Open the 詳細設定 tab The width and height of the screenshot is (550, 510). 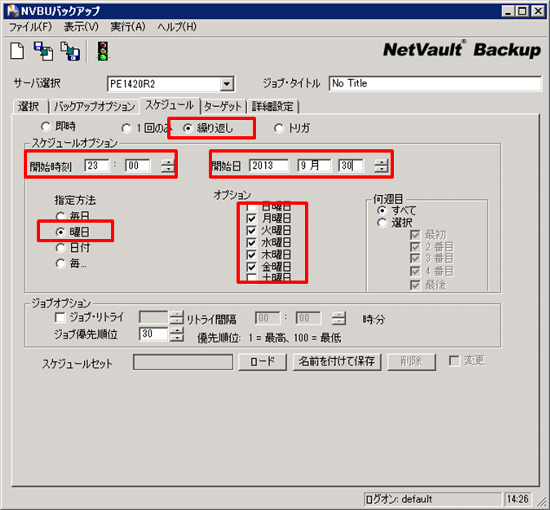(273, 106)
